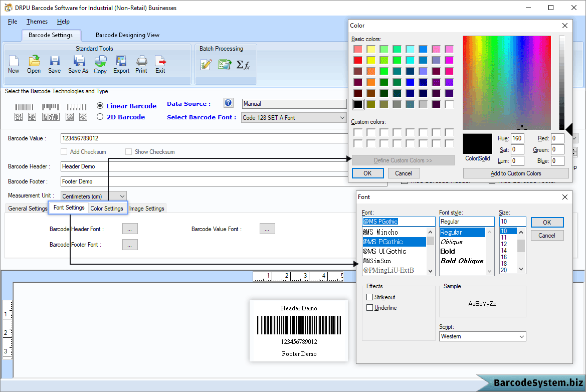This screenshot has height=392, width=586.
Task: Click the third linear barcode sample icon
Action: (x=77, y=107)
